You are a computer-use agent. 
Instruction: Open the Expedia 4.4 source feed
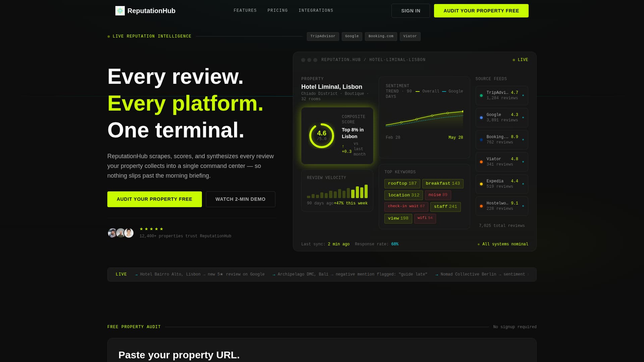(502, 184)
